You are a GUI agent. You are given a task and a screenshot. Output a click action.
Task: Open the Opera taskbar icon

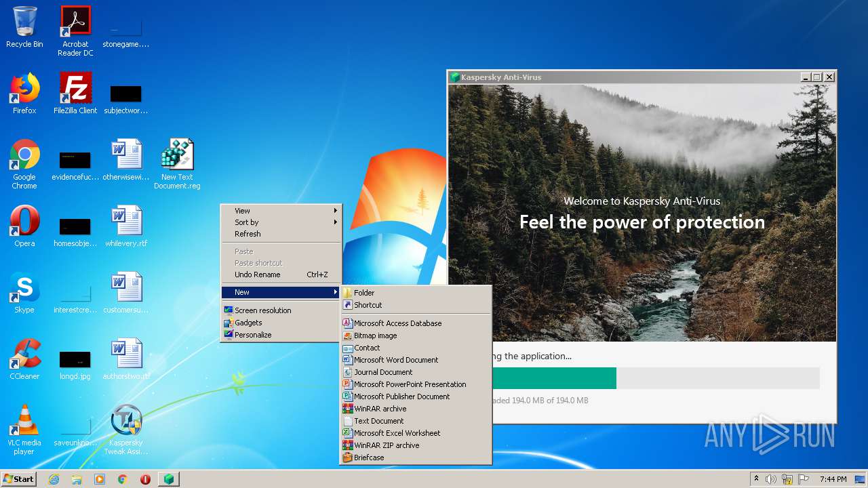(x=145, y=479)
